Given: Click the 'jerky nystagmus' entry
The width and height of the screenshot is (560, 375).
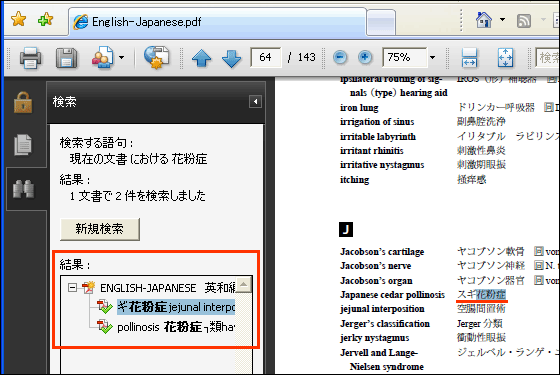Looking at the screenshot, I should point(375,338).
